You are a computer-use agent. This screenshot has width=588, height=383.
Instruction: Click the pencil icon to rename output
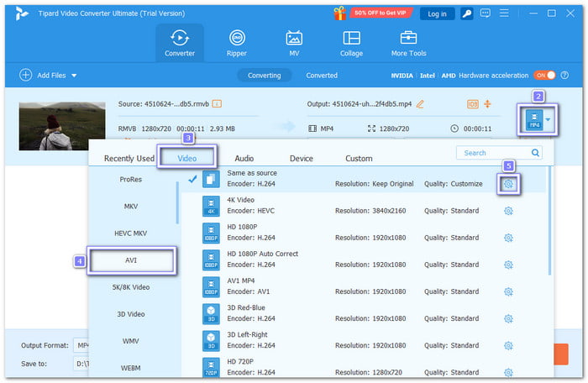420,103
